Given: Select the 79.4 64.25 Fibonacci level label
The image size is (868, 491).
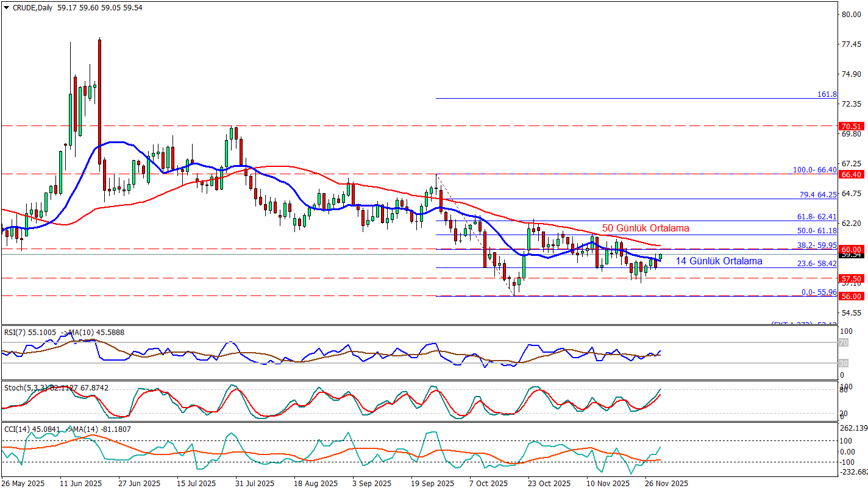Looking at the screenshot, I should [817, 195].
